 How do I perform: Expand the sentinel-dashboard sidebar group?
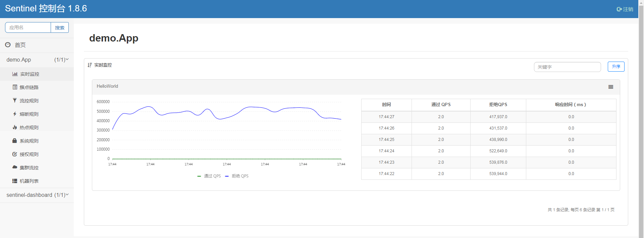tap(37, 195)
